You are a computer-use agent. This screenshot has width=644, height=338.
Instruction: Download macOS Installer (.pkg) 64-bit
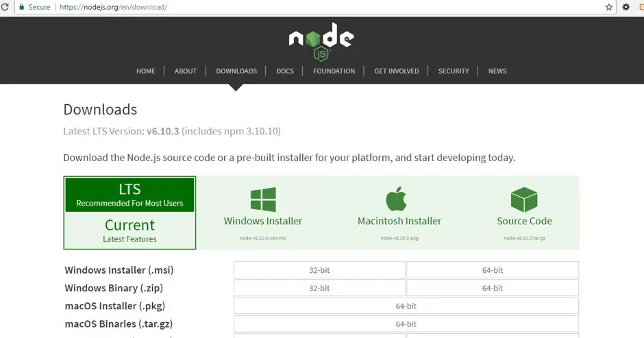click(x=406, y=306)
